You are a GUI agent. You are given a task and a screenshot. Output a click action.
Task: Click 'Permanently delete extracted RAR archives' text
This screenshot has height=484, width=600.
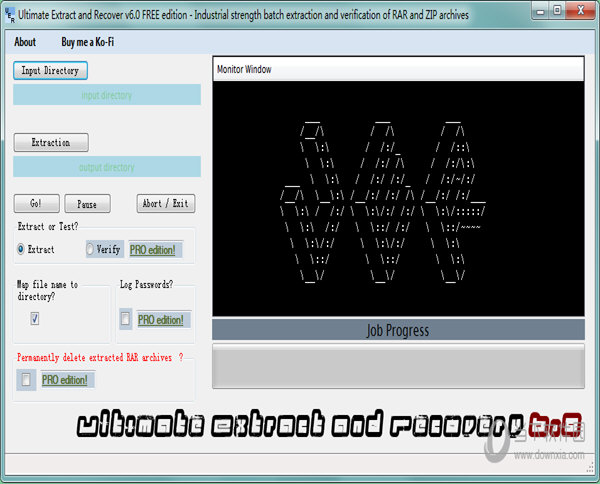pos(95,357)
